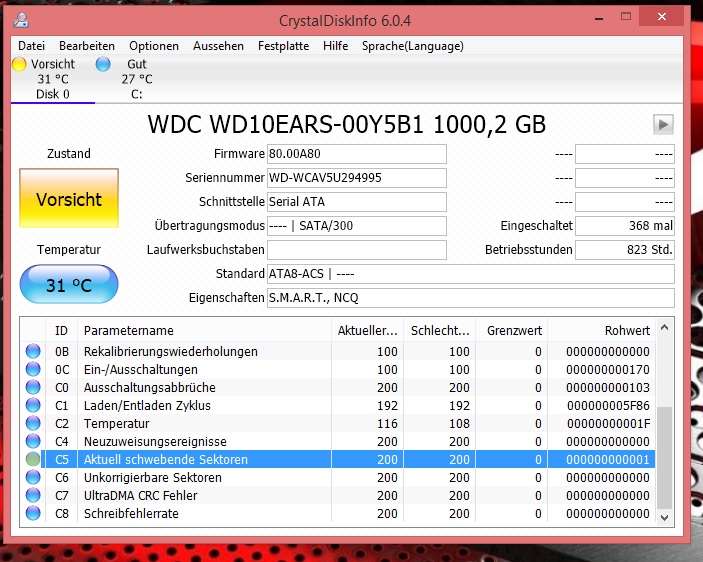Select the Rekalibrierungswiederholungen parameter row

338,351
